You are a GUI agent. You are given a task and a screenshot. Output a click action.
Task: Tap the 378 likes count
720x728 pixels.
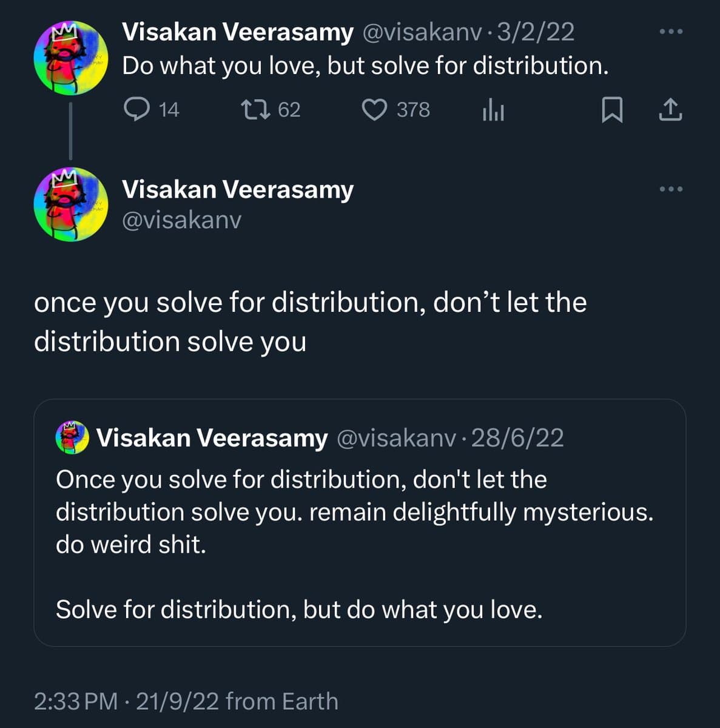(x=413, y=110)
